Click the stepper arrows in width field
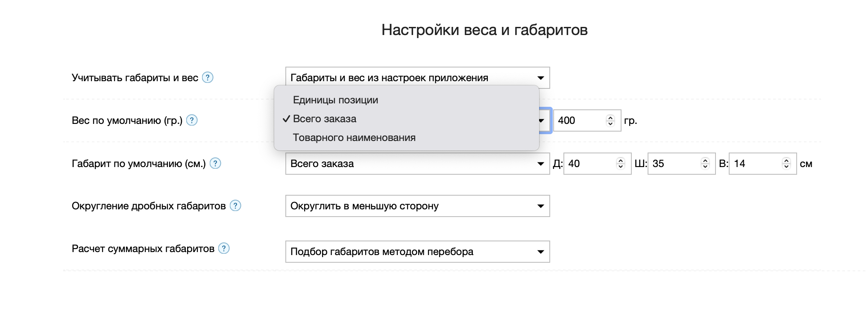 tap(705, 164)
